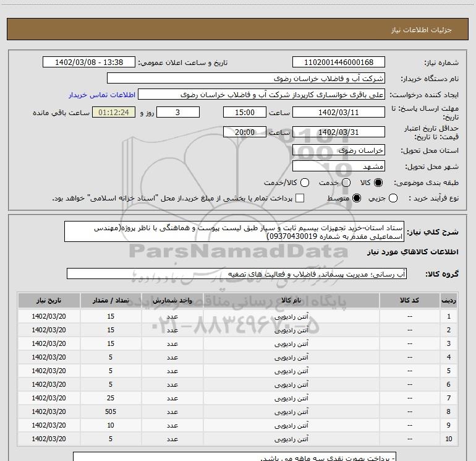Click unit عدد in row 3
The width and height of the screenshot is (476, 461).
coord(172,343)
